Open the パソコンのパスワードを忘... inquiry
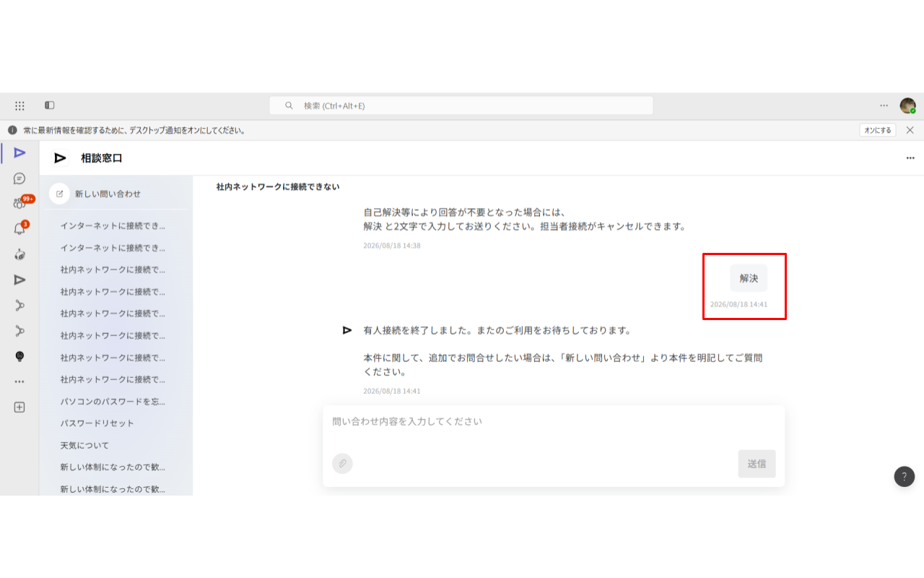Viewport: 924px width, 578px height. point(113,401)
